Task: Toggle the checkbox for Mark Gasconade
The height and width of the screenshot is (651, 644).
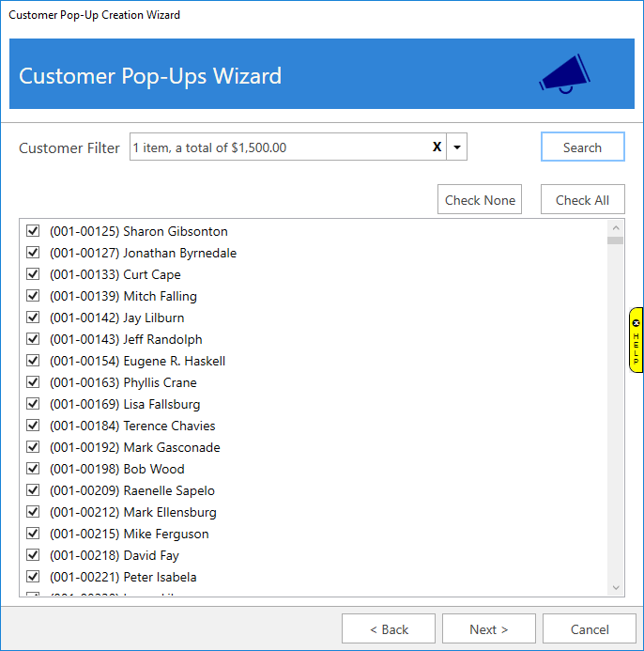Action: click(33, 447)
